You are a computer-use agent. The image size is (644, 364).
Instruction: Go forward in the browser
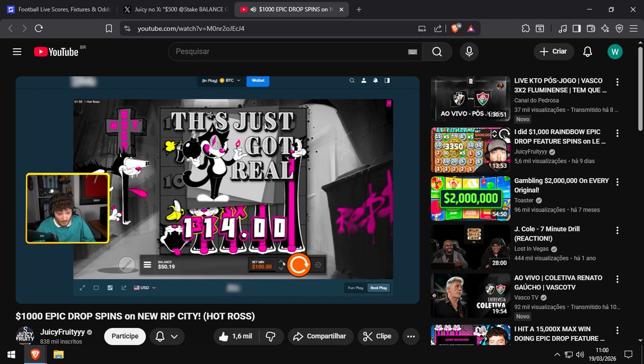(24, 28)
